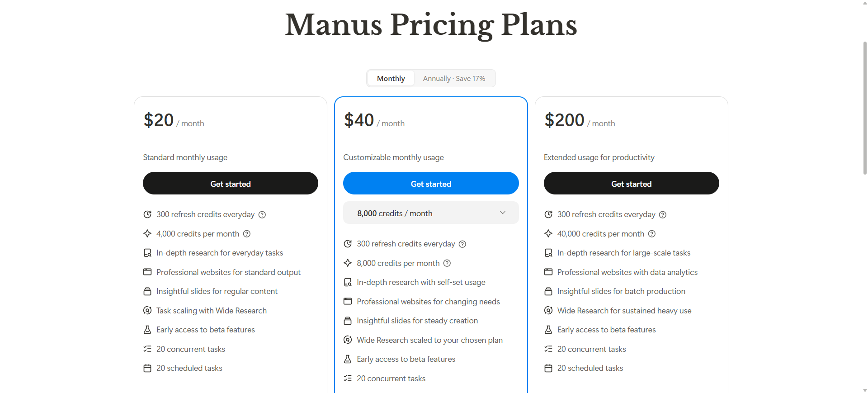
Task: Click Get started on the $20 plan
Action: (x=231, y=184)
